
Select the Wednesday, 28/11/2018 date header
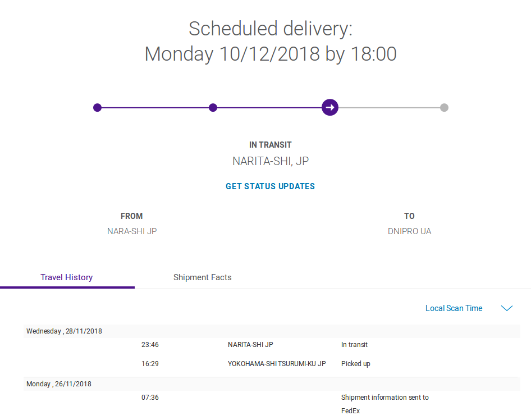coord(64,331)
